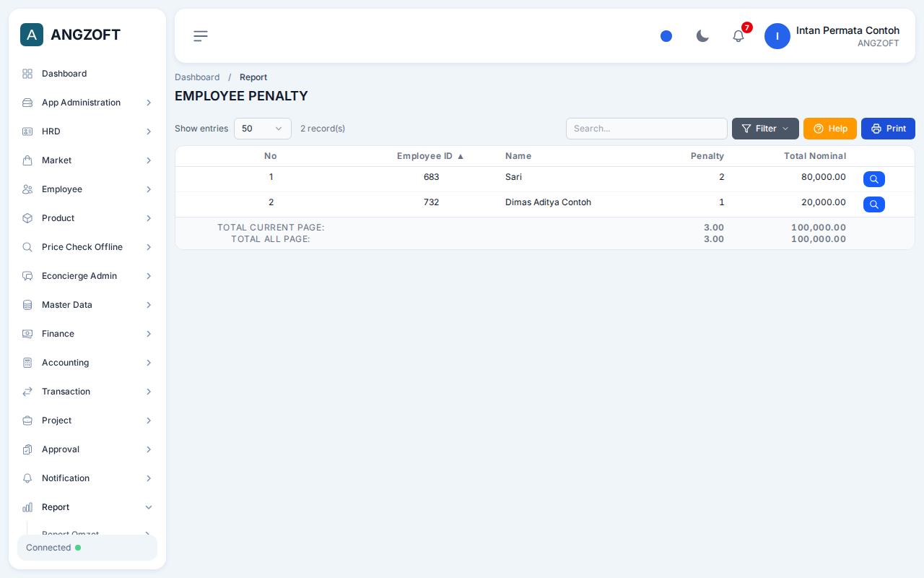Open the Notification menu item
Viewport: 924px width, 578px height.
click(87, 478)
